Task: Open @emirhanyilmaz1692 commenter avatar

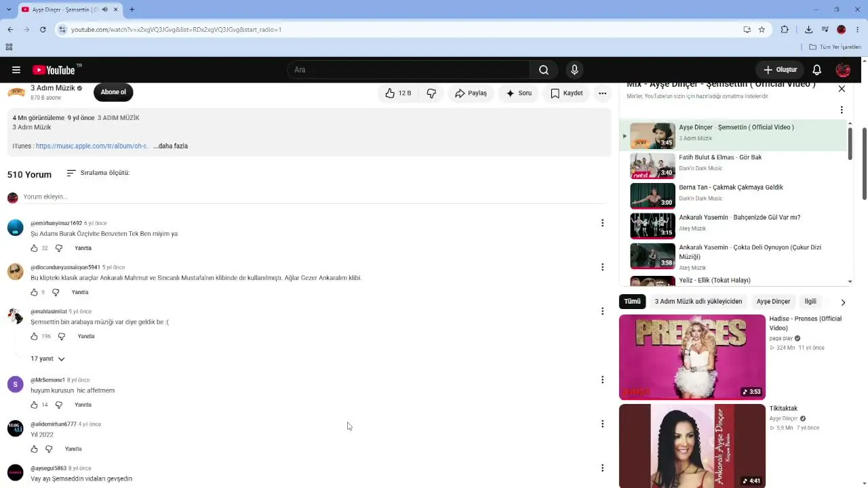Action: [x=15, y=228]
